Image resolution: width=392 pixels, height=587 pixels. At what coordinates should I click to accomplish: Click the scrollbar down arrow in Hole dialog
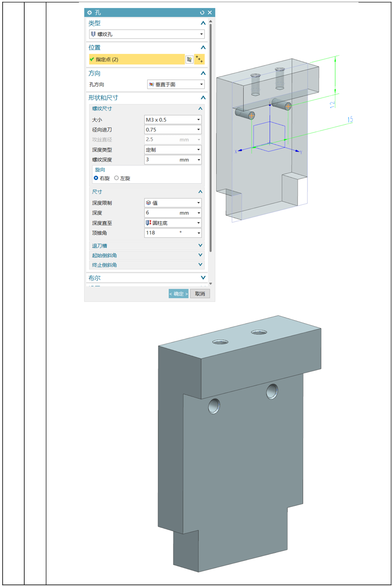tap(210, 284)
